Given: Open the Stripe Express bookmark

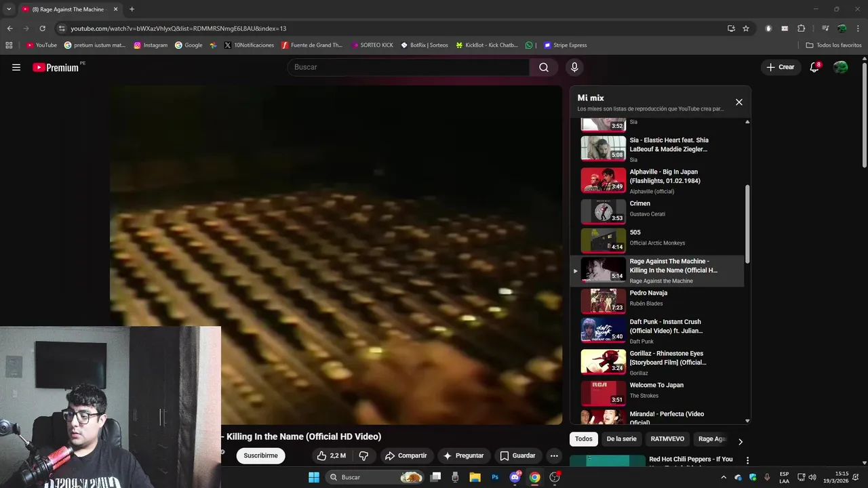Looking at the screenshot, I should [x=566, y=45].
